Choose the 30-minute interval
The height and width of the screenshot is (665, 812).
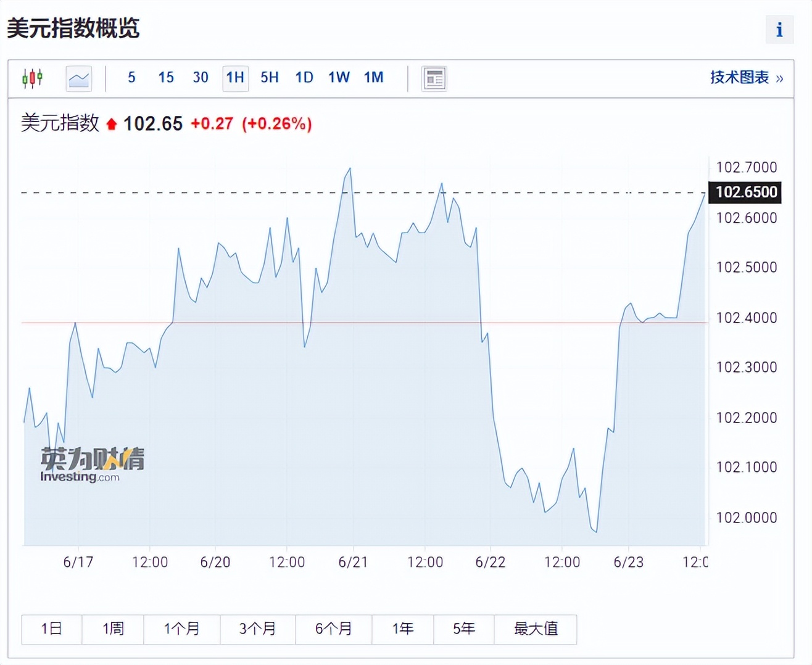pos(201,78)
